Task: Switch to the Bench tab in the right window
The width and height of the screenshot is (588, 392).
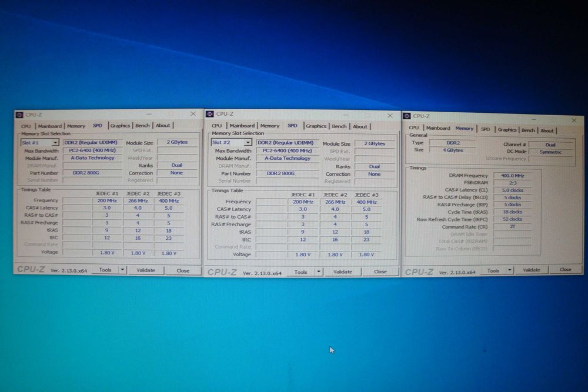Action: (x=528, y=130)
